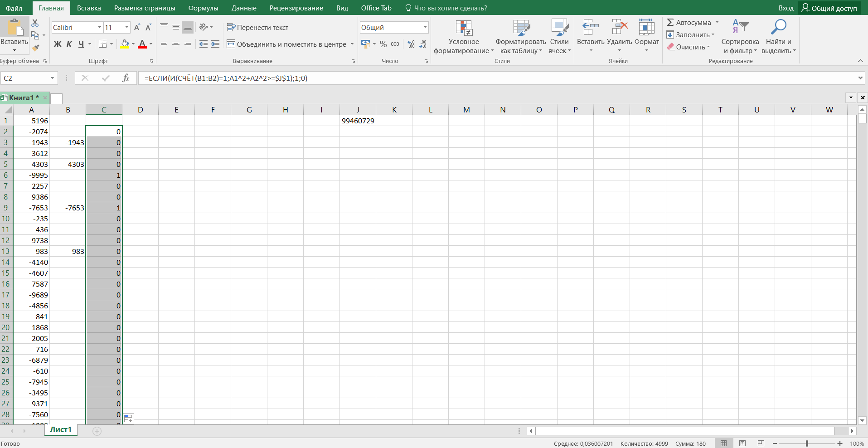Screen dimensions: 868x448
Task: Click Delete cells (Удалить) icon
Action: [619, 35]
